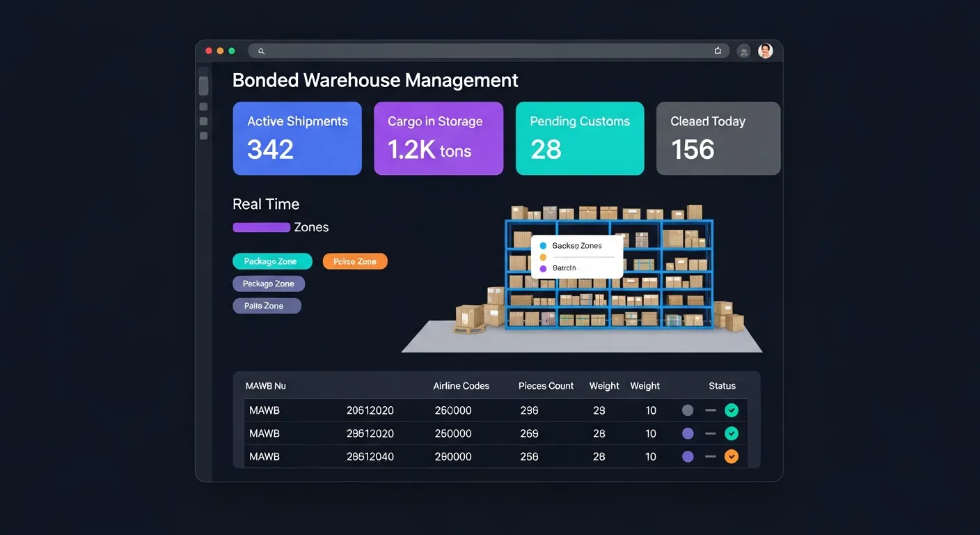Toggle the green checkmark in second MAWB row

pos(731,433)
